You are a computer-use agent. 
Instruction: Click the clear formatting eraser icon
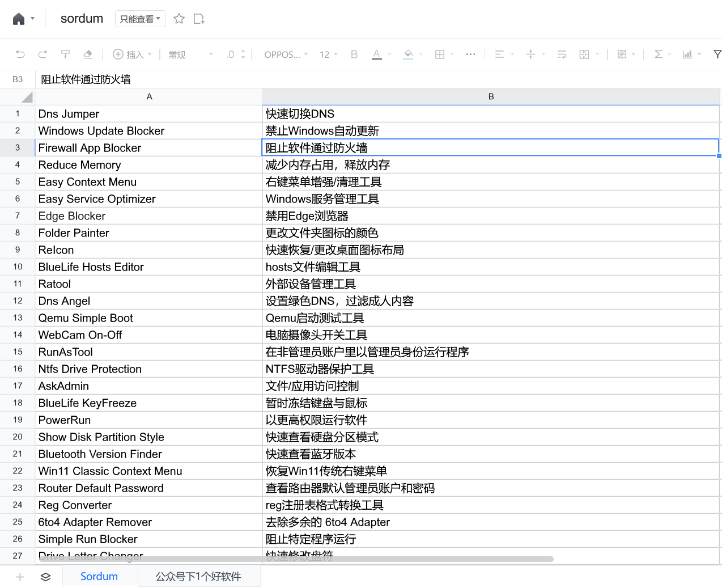click(88, 54)
